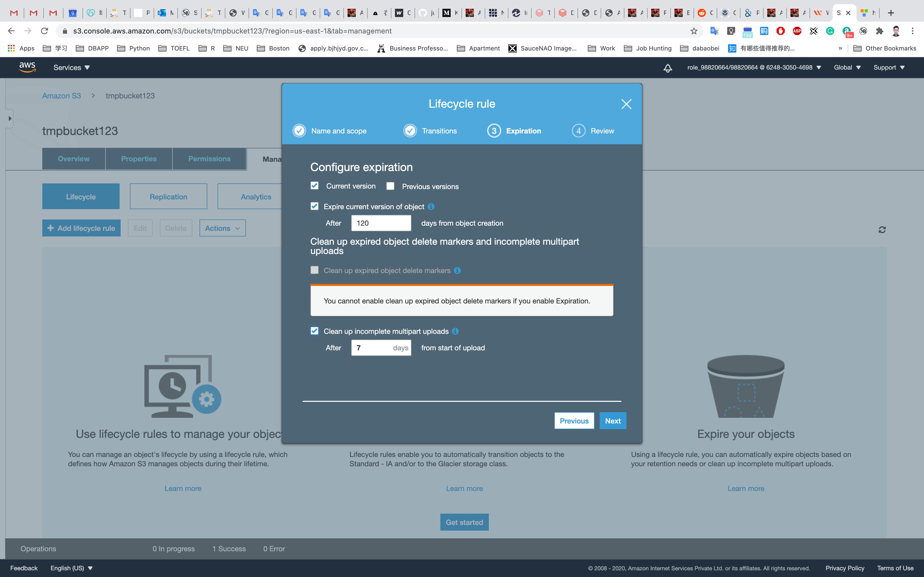
Task: Click info icon next to incomplete multipart uploads
Action: [455, 331]
